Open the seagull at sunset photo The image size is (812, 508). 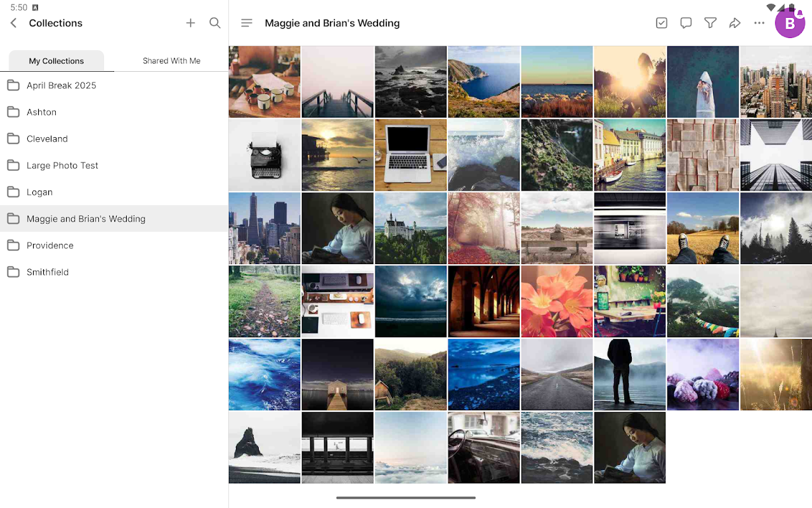pyautogui.click(x=337, y=155)
